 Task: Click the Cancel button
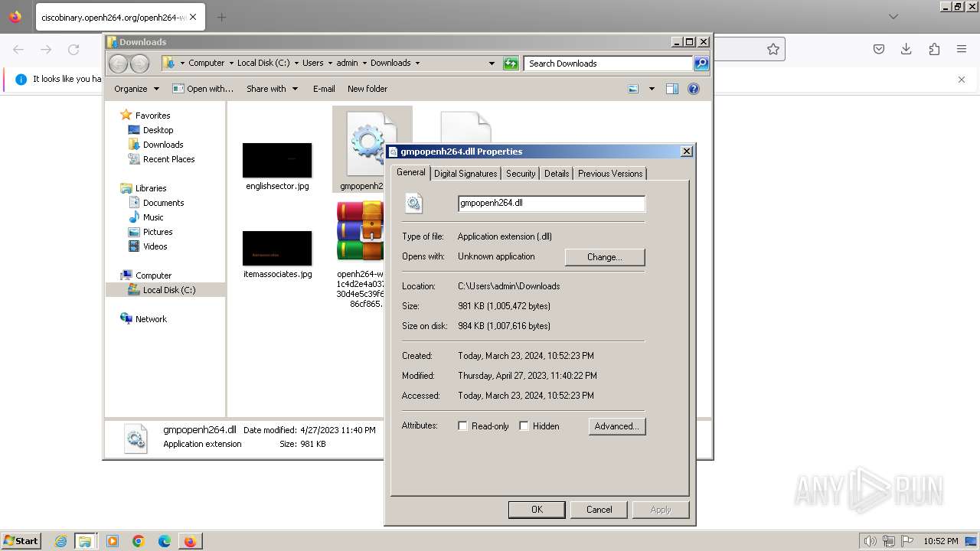point(599,510)
